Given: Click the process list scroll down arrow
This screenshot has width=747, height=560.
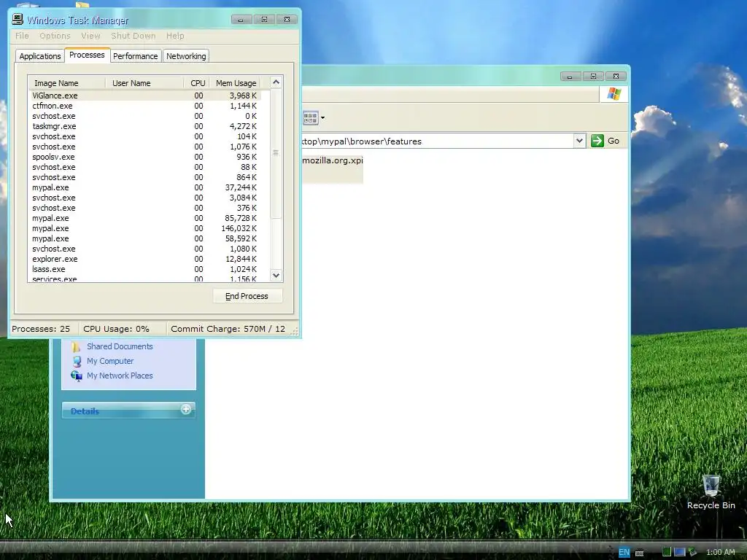Looking at the screenshot, I should 276,275.
